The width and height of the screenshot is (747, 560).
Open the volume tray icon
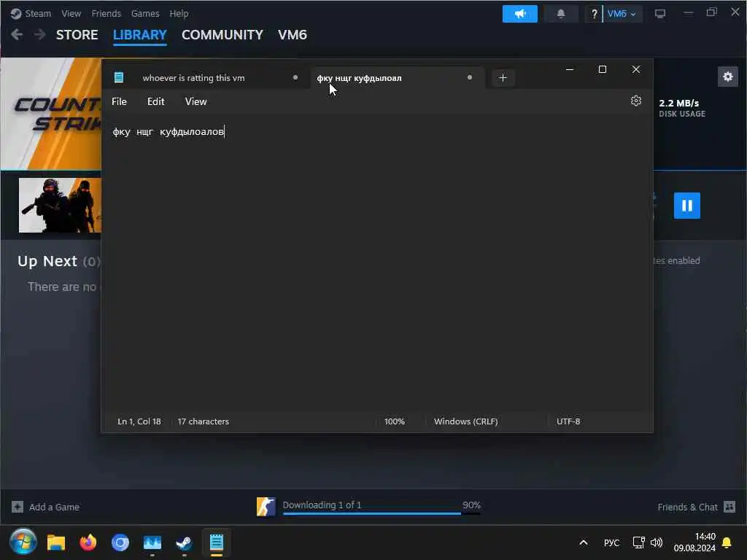coord(657,542)
